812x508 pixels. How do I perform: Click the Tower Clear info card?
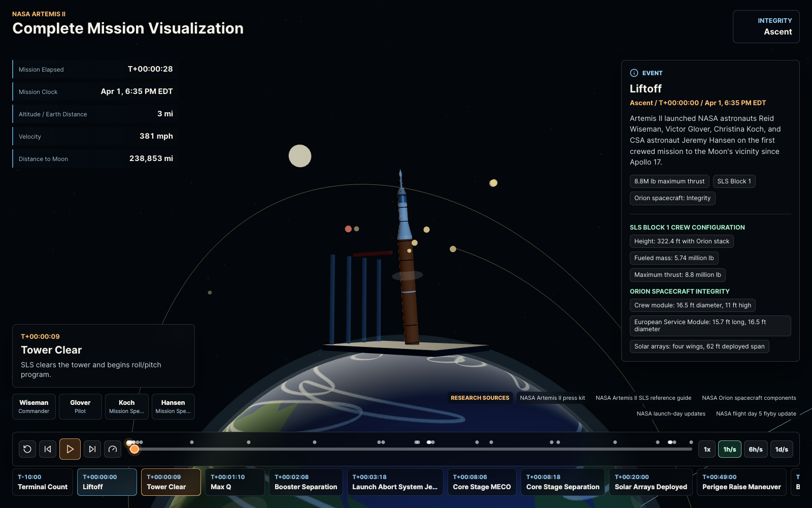(x=104, y=356)
